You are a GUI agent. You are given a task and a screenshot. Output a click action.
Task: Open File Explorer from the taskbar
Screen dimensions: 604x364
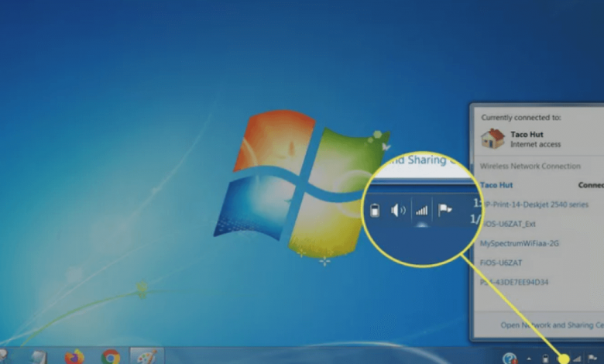click(x=38, y=356)
